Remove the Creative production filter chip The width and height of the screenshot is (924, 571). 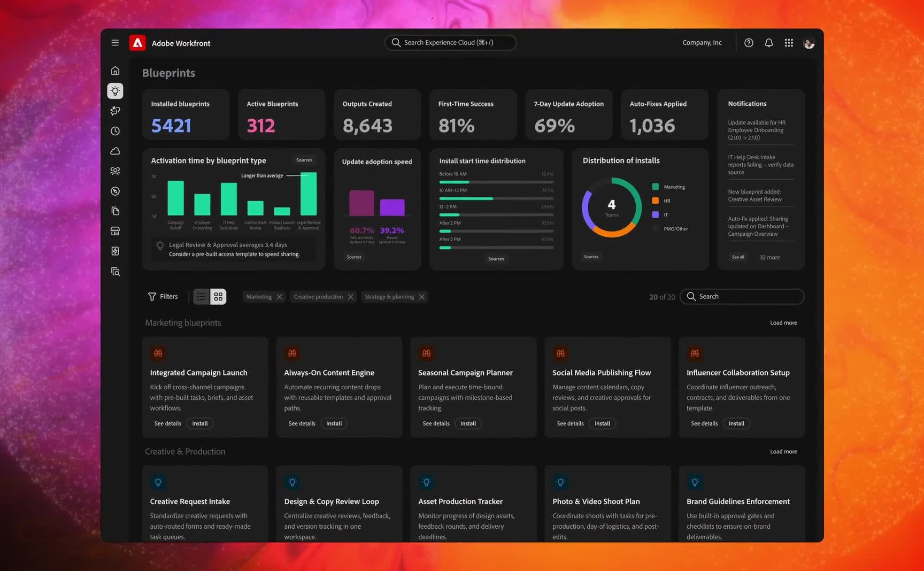[350, 297]
